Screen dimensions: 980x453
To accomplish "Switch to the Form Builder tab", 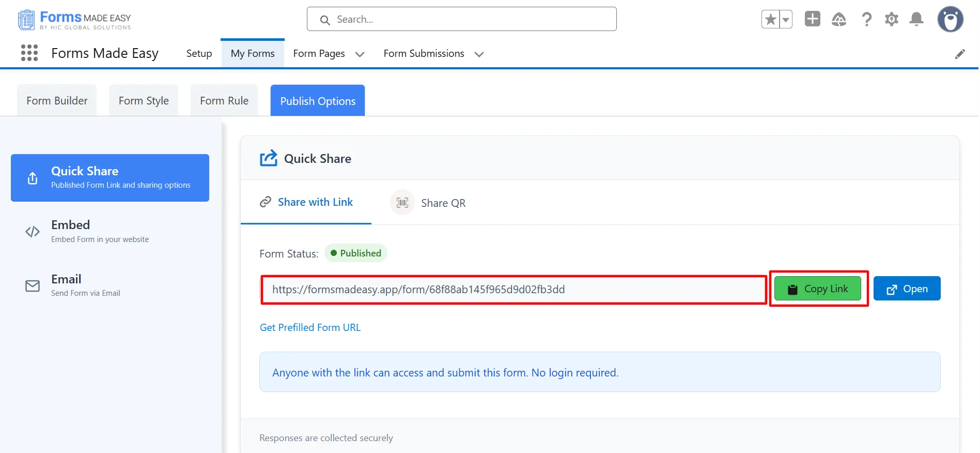I will pyautogui.click(x=57, y=101).
